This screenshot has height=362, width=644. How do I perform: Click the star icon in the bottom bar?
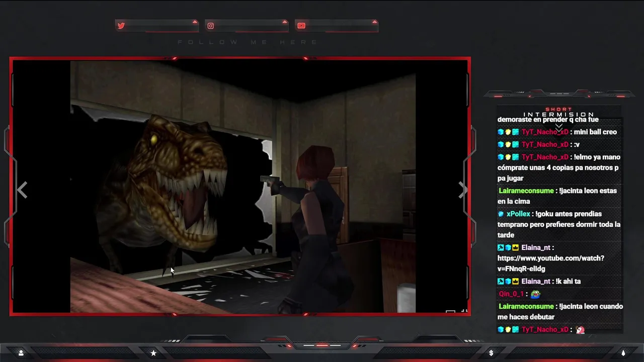(153, 353)
